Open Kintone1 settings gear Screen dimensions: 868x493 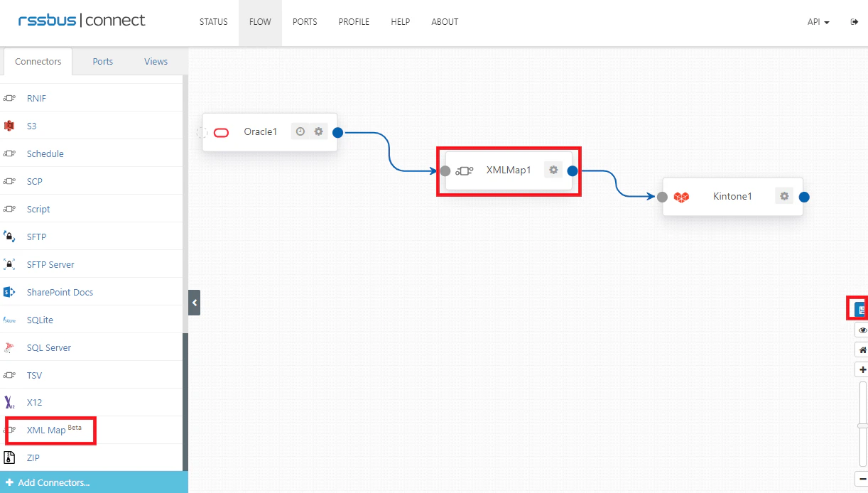(x=784, y=196)
